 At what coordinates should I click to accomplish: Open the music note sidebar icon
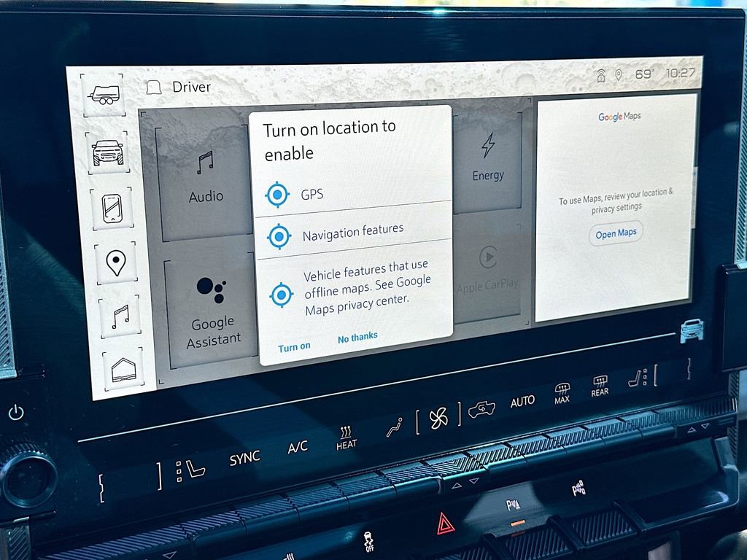coord(120,316)
